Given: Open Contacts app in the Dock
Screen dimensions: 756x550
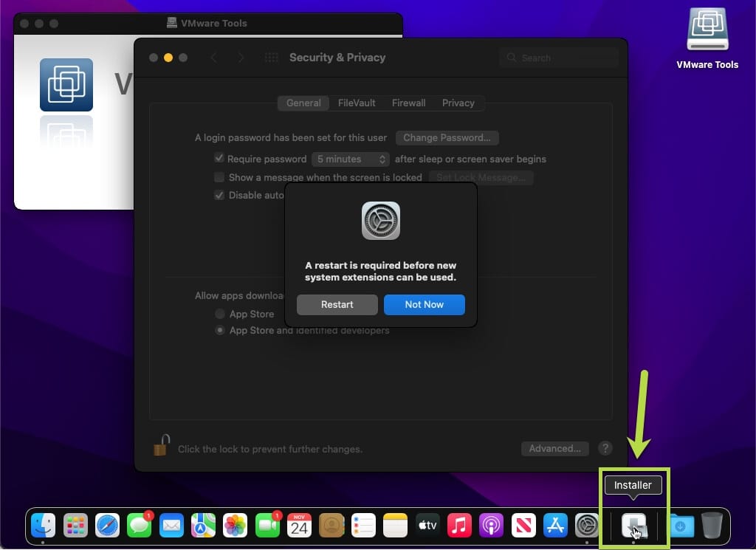Looking at the screenshot, I should [x=331, y=525].
